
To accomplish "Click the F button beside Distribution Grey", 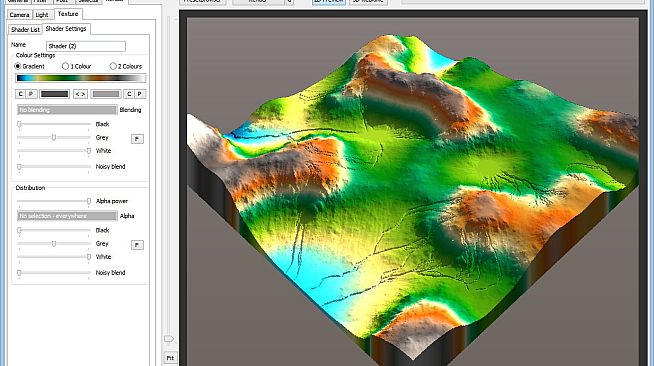I will coord(137,245).
